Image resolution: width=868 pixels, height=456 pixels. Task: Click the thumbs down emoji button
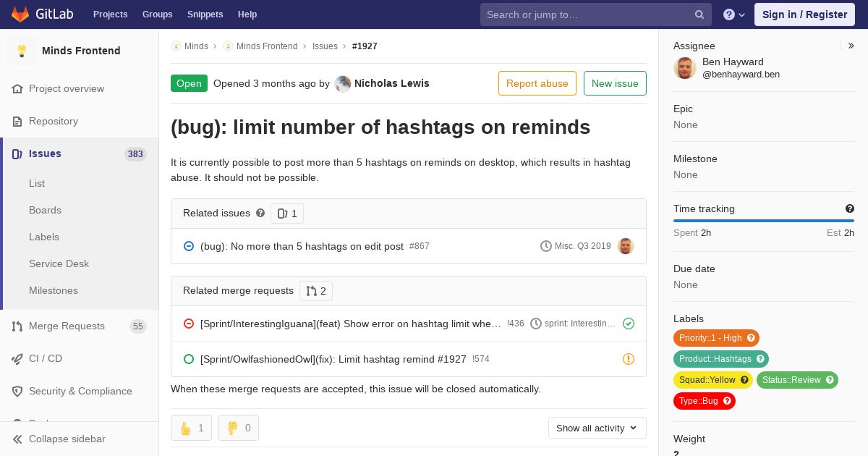tap(238, 428)
